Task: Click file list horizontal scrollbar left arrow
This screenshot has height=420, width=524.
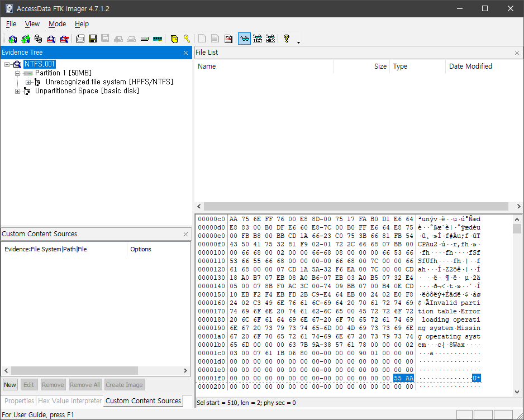Action: click(199, 207)
